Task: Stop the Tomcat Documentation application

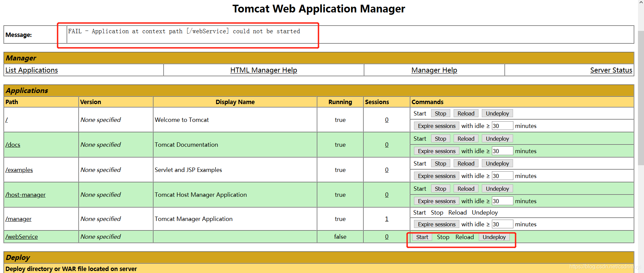Action: point(441,139)
